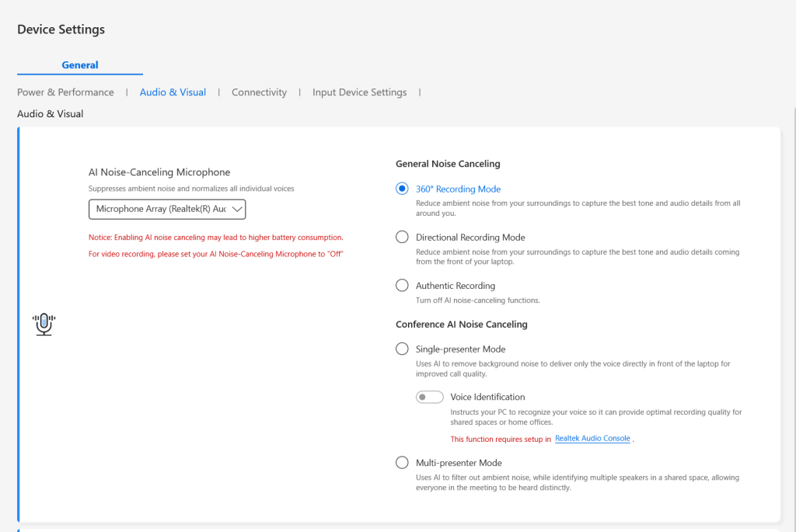The width and height of the screenshot is (796, 532).
Task: Click the General Noise Canceling heading
Action: [448, 164]
